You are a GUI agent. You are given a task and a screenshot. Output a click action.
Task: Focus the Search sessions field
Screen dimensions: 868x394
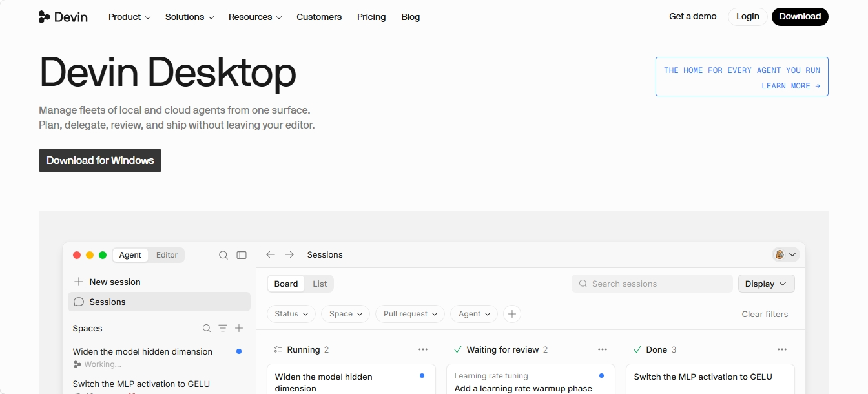(x=652, y=284)
